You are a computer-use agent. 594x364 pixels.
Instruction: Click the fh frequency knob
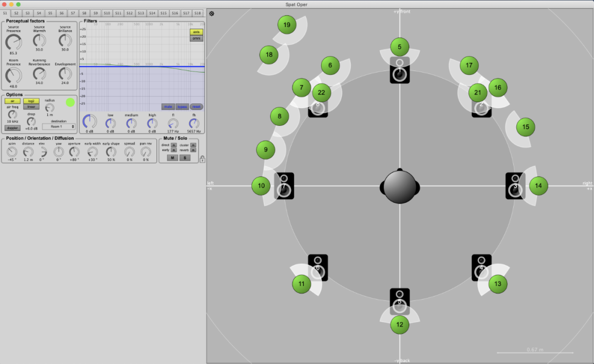pyautogui.click(x=194, y=123)
